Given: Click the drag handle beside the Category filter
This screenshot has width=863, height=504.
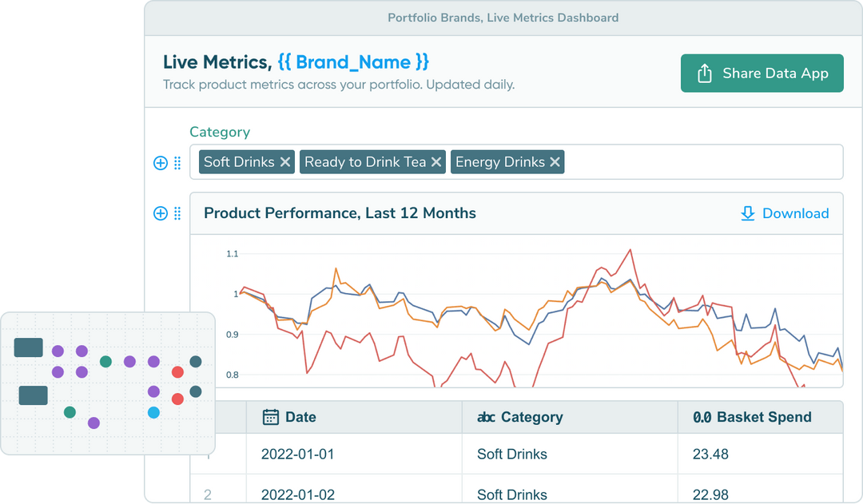Looking at the screenshot, I should (177, 162).
